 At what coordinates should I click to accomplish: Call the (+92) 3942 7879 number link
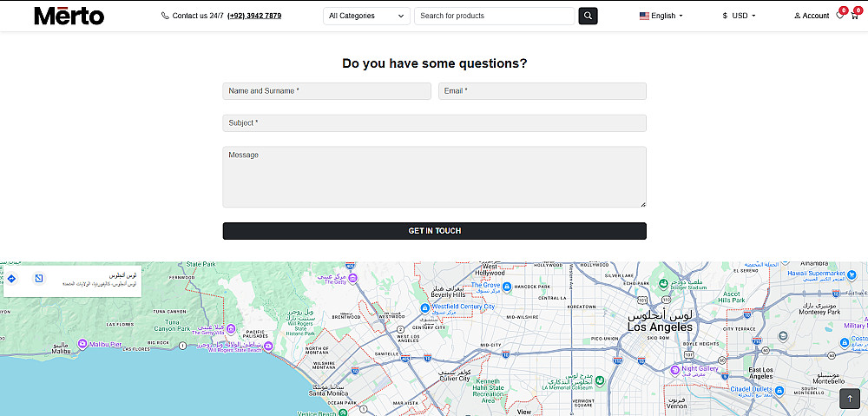coord(254,16)
